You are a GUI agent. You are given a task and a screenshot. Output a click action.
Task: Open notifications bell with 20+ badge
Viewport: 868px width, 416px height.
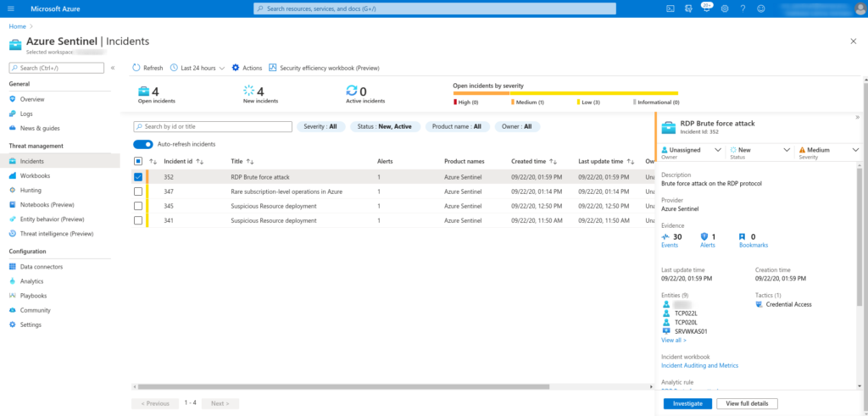[706, 8]
